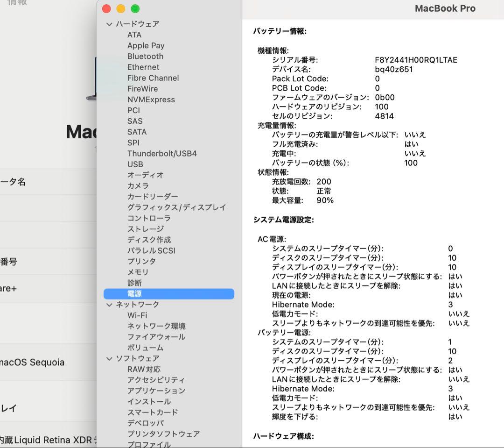Open Thunderbolt/USB4 information
The width and height of the screenshot is (504, 448).
[x=162, y=154]
